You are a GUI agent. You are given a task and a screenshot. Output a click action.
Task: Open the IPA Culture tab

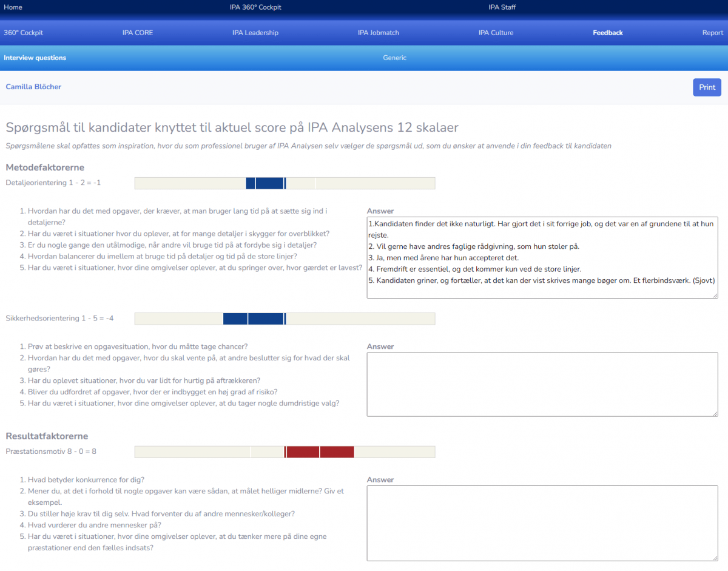point(496,33)
